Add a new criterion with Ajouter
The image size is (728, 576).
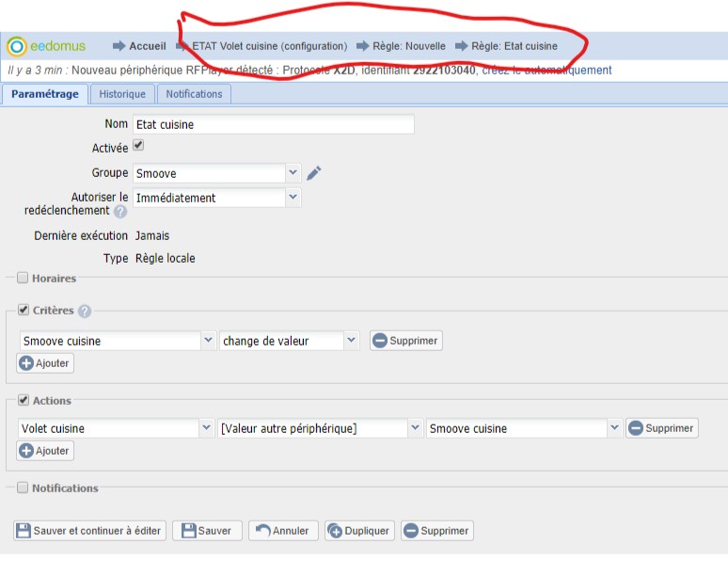(45, 363)
